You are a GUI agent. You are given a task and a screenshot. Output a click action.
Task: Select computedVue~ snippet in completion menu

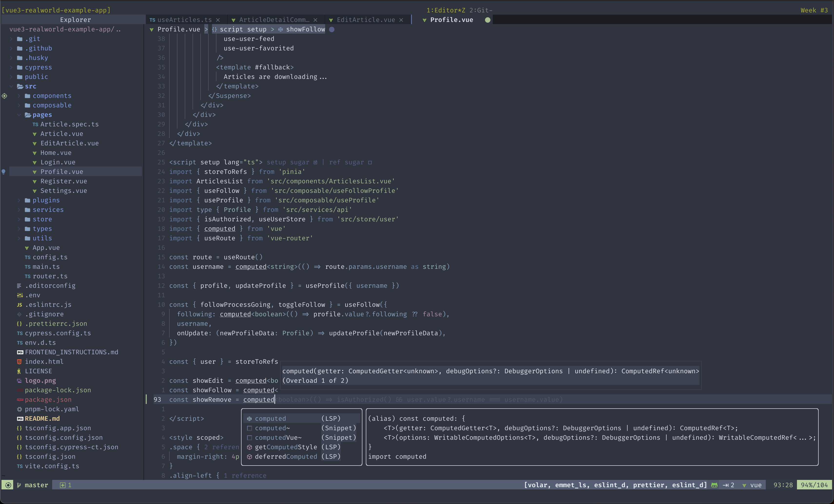pos(278,437)
